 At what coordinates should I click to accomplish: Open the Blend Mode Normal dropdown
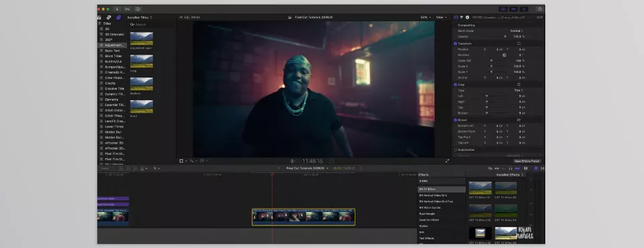[x=517, y=31]
